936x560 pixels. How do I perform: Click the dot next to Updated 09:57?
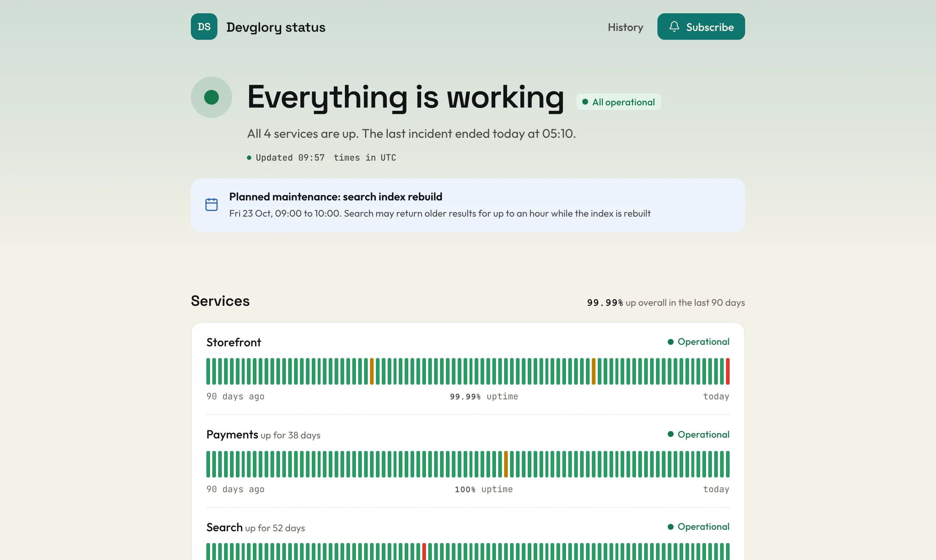click(x=249, y=158)
